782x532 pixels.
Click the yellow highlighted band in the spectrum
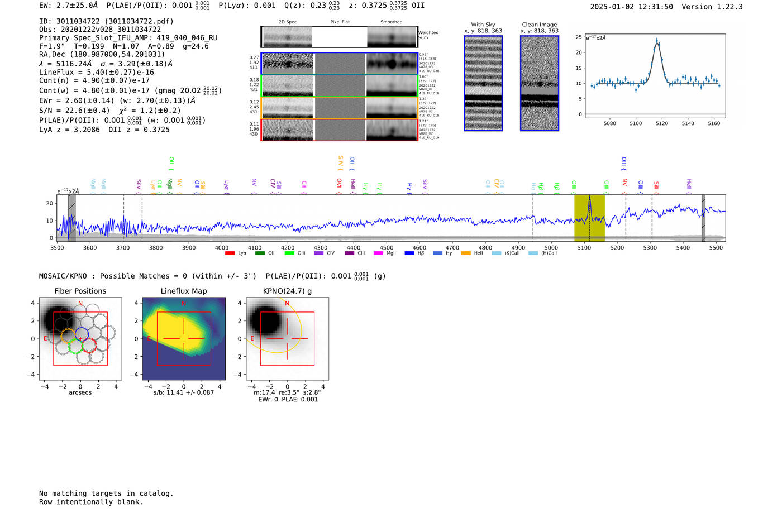(x=589, y=218)
